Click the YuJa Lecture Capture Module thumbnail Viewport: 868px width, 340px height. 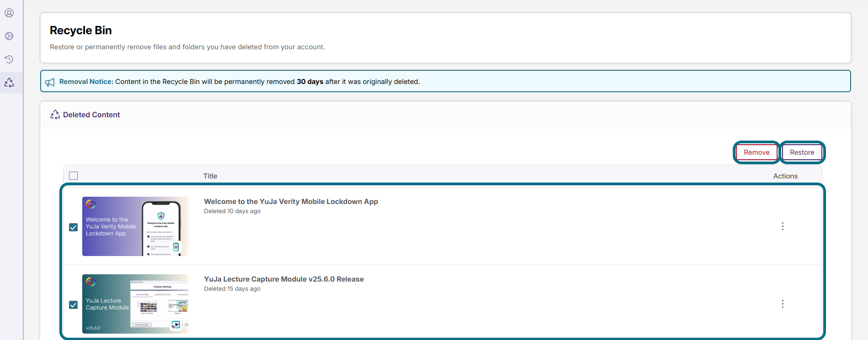135,304
